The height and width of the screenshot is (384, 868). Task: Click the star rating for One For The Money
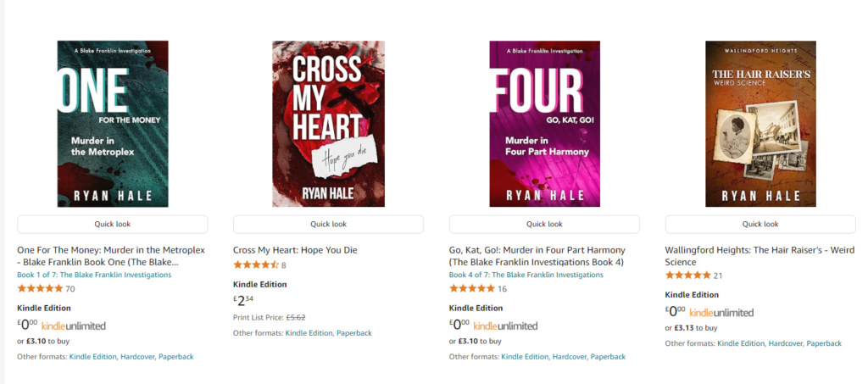click(40, 288)
